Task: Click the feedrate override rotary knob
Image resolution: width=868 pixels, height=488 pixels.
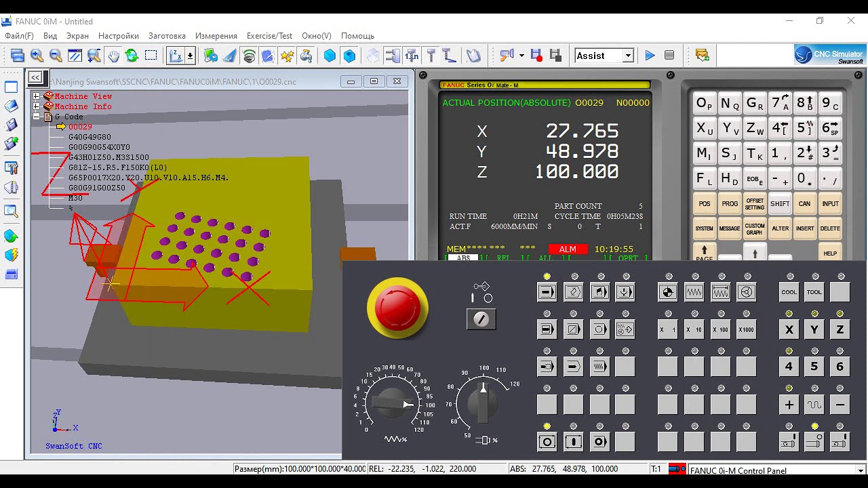Action: (x=391, y=403)
